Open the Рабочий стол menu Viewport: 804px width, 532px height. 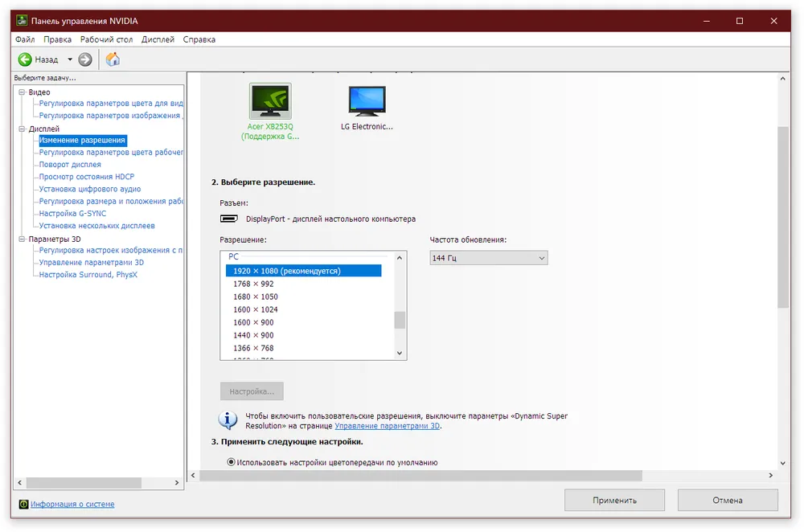click(x=106, y=39)
